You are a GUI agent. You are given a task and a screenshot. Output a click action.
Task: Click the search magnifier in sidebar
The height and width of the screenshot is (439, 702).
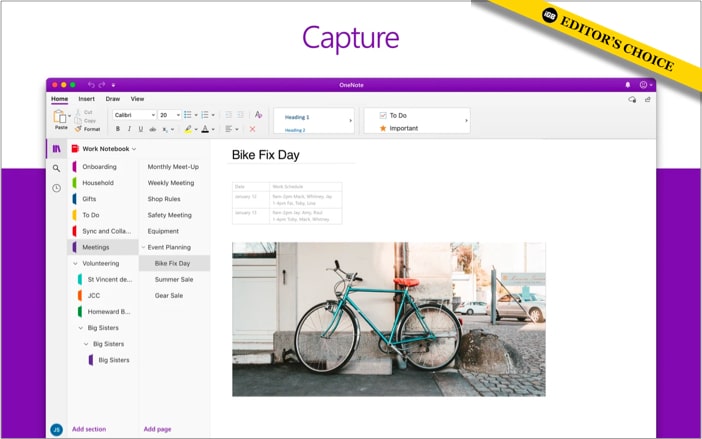click(x=56, y=168)
